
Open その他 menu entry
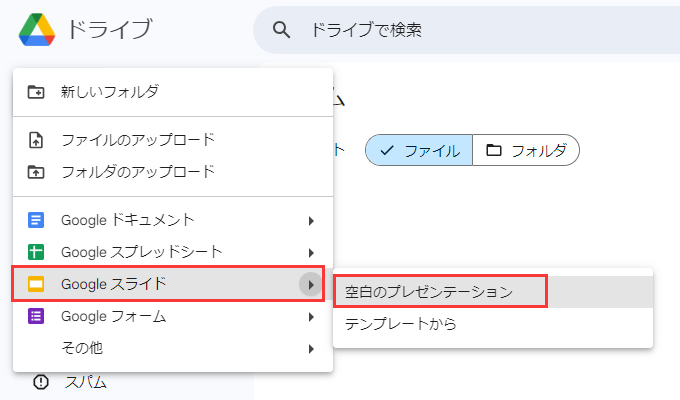click(x=173, y=348)
